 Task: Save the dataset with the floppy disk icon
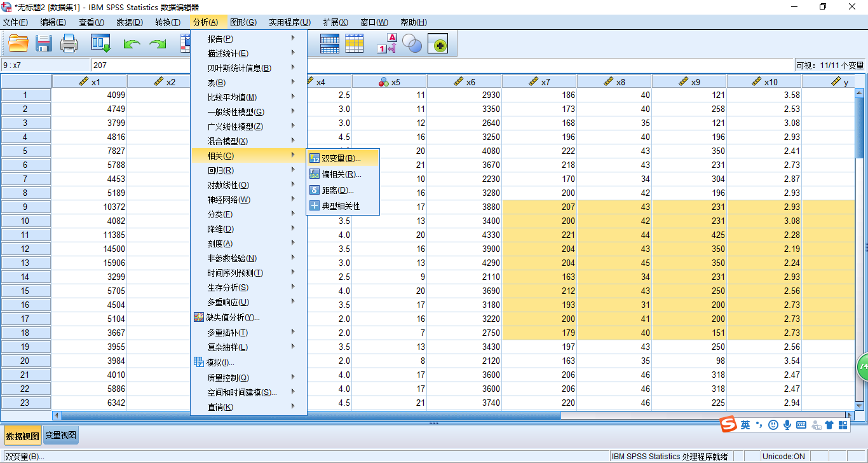pyautogui.click(x=44, y=43)
